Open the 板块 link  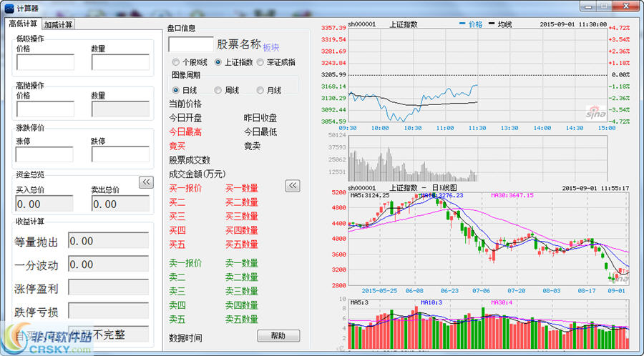tap(271, 47)
